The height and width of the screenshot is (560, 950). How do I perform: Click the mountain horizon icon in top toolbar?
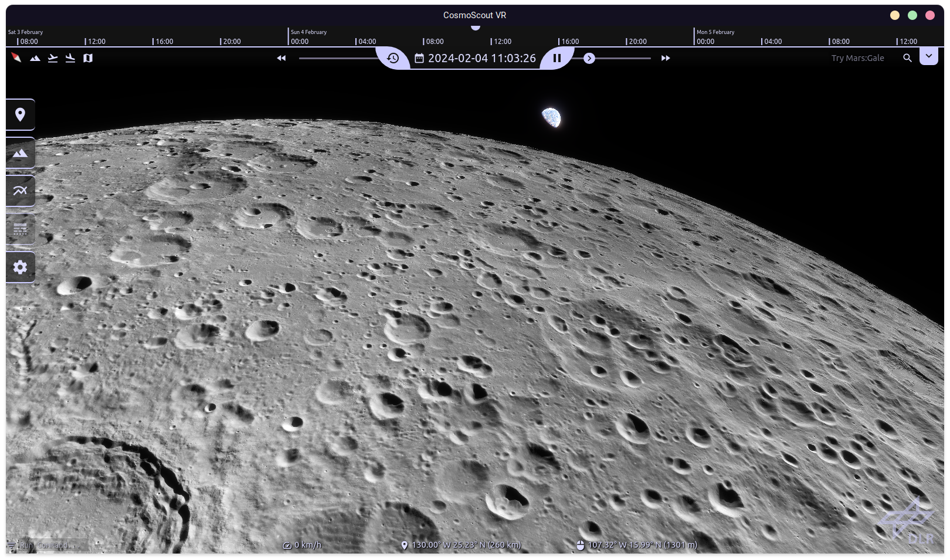[x=35, y=58]
